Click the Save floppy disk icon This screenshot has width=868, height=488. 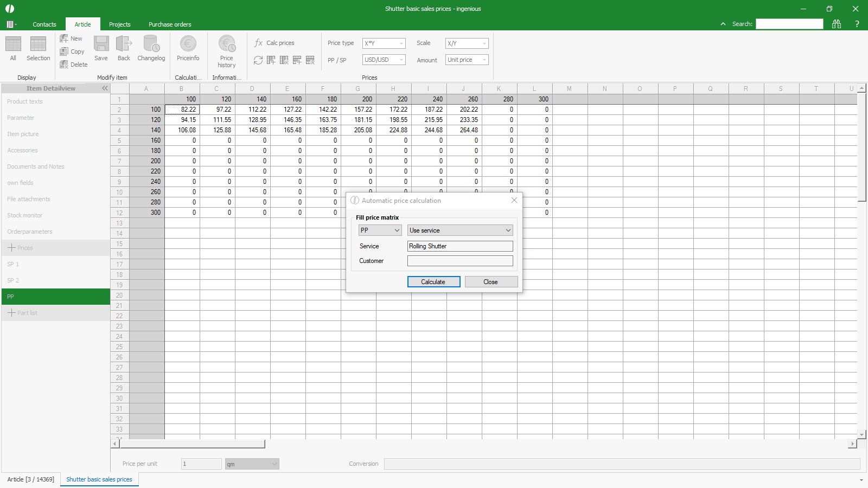tap(101, 44)
